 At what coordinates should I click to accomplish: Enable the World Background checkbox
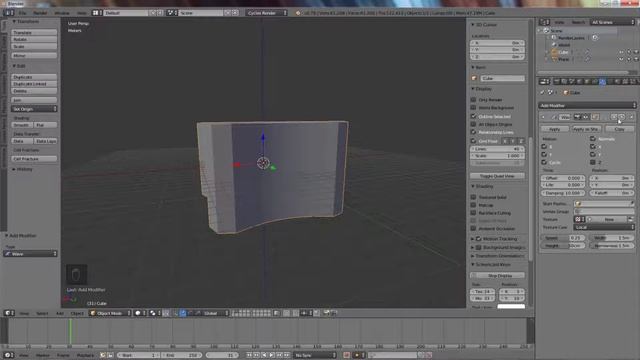pos(473,107)
